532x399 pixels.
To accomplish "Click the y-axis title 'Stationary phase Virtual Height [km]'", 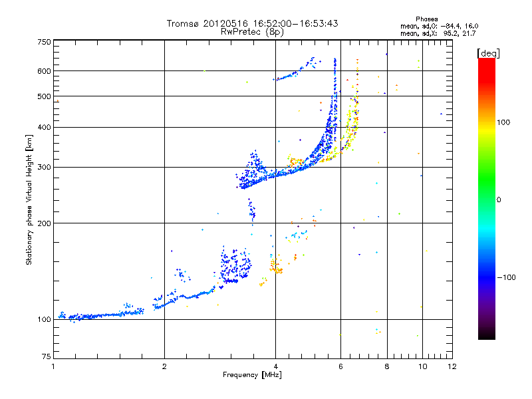I will 29,199.
